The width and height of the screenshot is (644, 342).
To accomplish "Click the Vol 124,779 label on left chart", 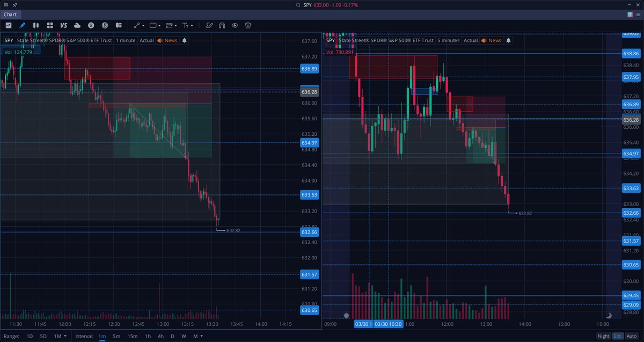I will pyautogui.click(x=18, y=52).
